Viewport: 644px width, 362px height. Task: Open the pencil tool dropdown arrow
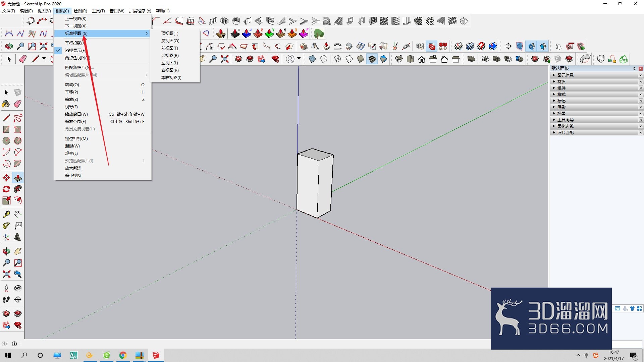click(44, 59)
